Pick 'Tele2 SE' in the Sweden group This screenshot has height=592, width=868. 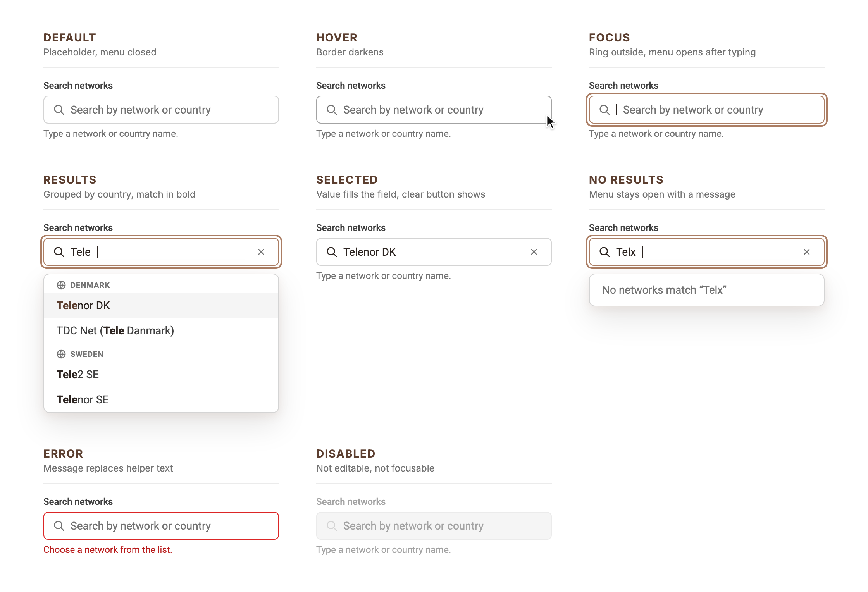point(161,374)
